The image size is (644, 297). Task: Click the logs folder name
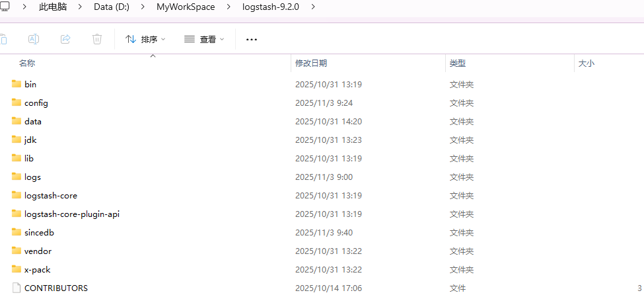[x=33, y=177]
